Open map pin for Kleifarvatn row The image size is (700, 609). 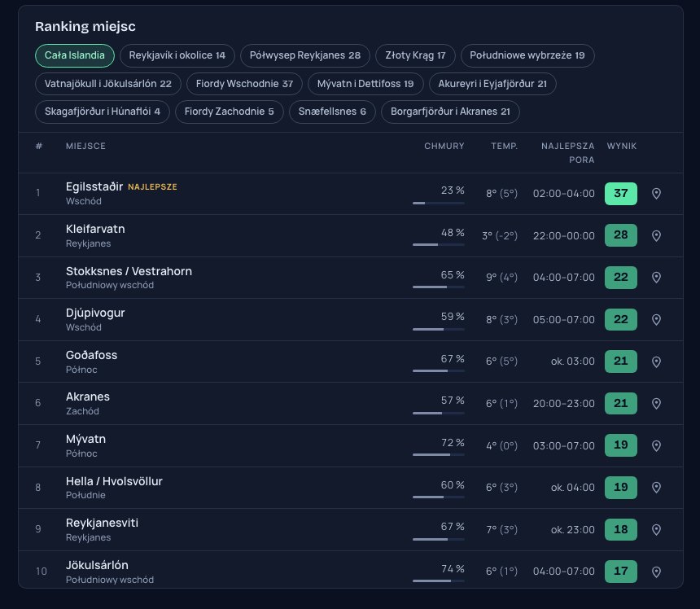pyautogui.click(x=656, y=235)
